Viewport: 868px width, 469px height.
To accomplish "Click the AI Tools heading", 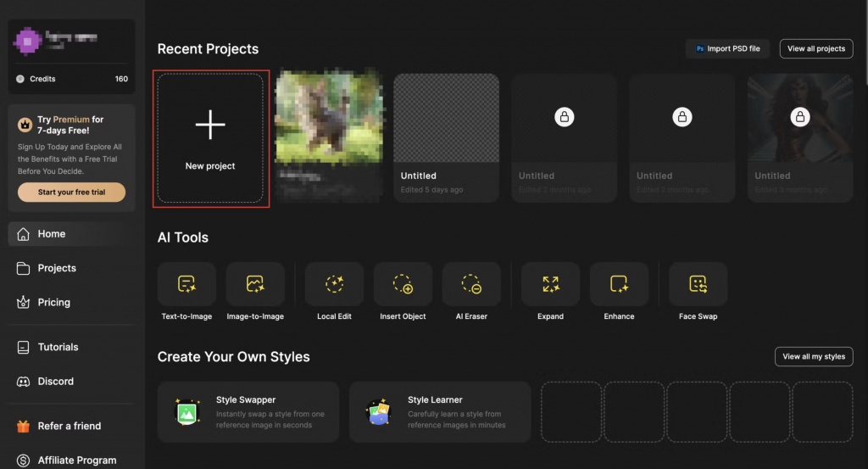I will click(x=183, y=237).
